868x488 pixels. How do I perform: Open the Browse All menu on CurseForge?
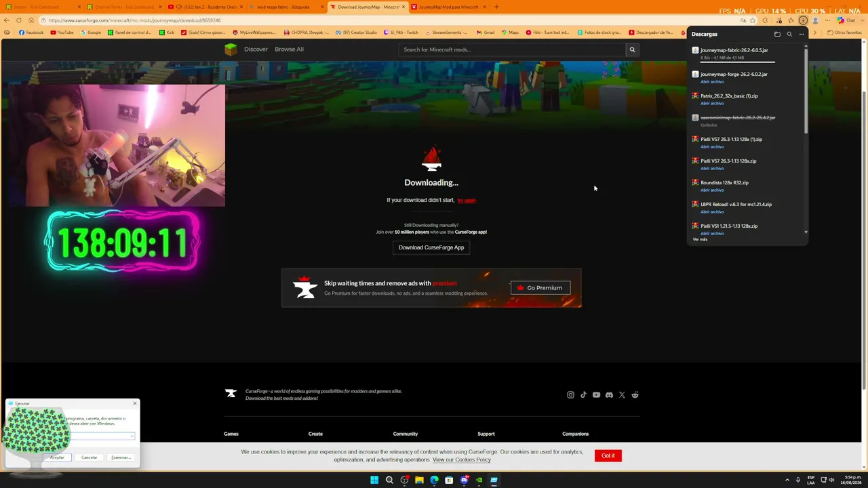(x=289, y=49)
